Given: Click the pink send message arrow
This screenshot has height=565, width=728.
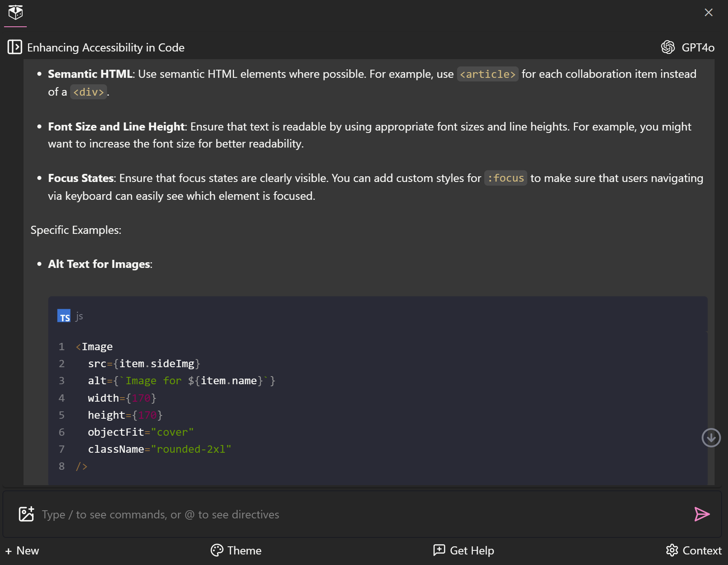Looking at the screenshot, I should [702, 514].
